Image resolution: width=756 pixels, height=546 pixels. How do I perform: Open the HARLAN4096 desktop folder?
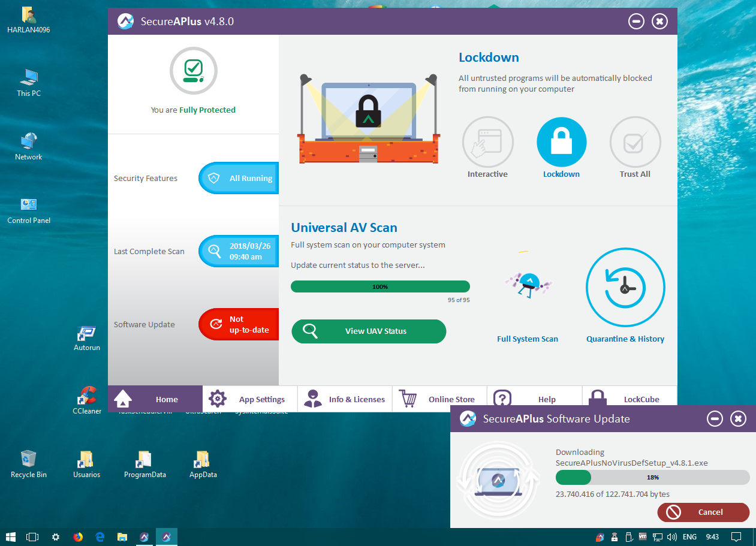coord(28,20)
